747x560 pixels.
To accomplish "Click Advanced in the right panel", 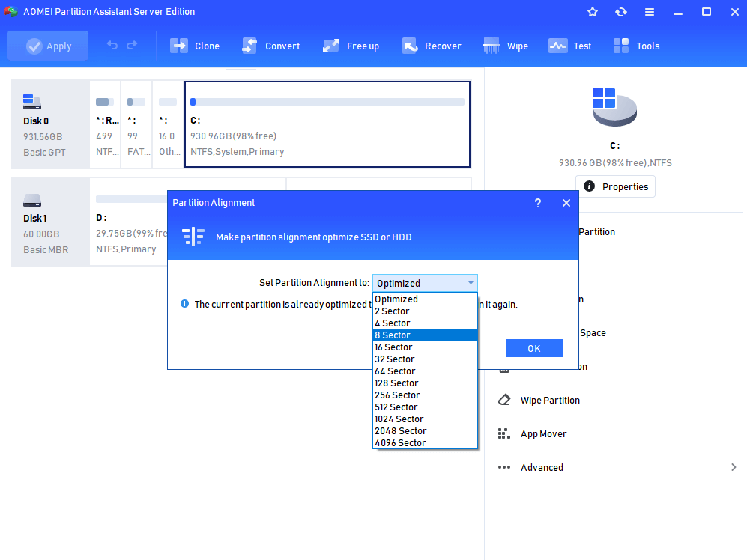I will [x=542, y=468].
